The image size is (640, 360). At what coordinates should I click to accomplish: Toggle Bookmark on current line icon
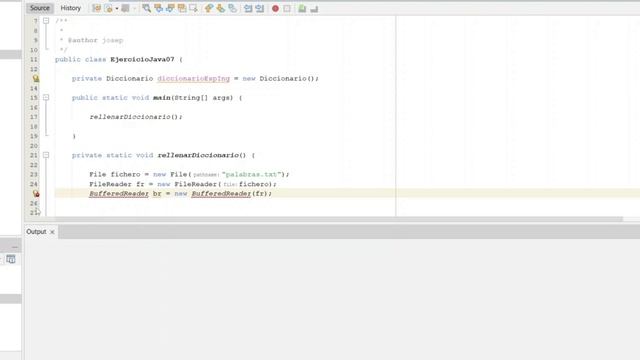coord(232,8)
